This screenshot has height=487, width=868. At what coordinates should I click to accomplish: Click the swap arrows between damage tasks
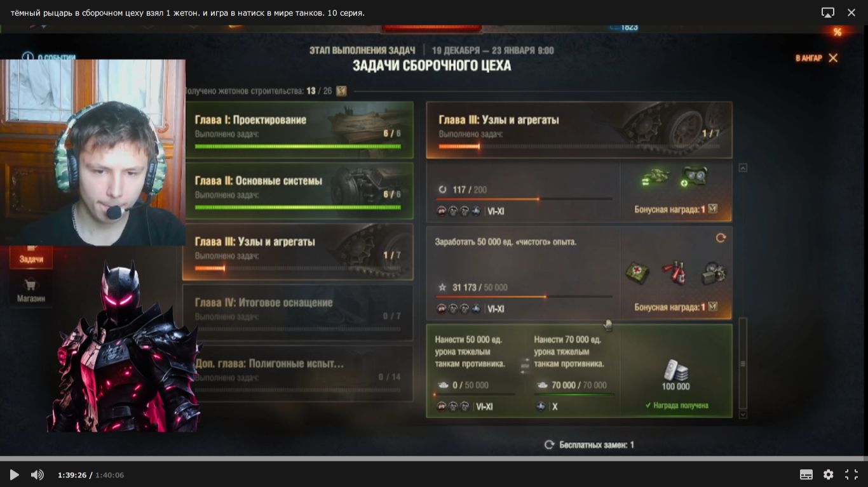525,364
